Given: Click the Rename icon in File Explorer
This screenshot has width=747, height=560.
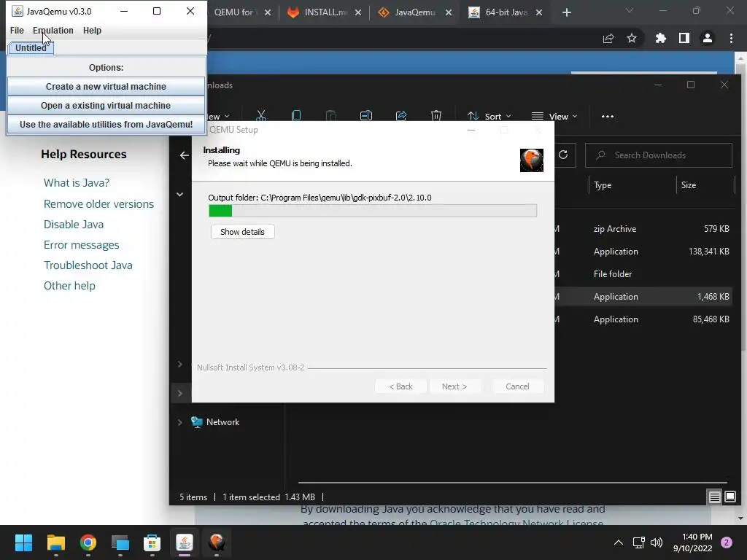Looking at the screenshot, I should coord(366,116).
